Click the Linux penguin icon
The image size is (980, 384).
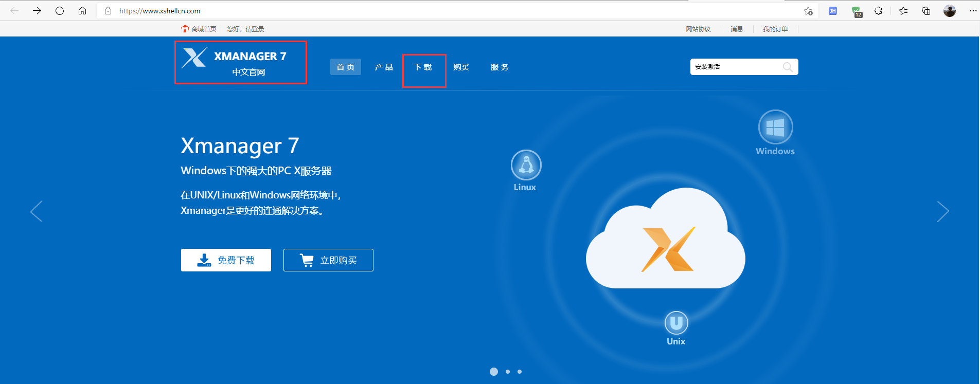click(526, 165)
